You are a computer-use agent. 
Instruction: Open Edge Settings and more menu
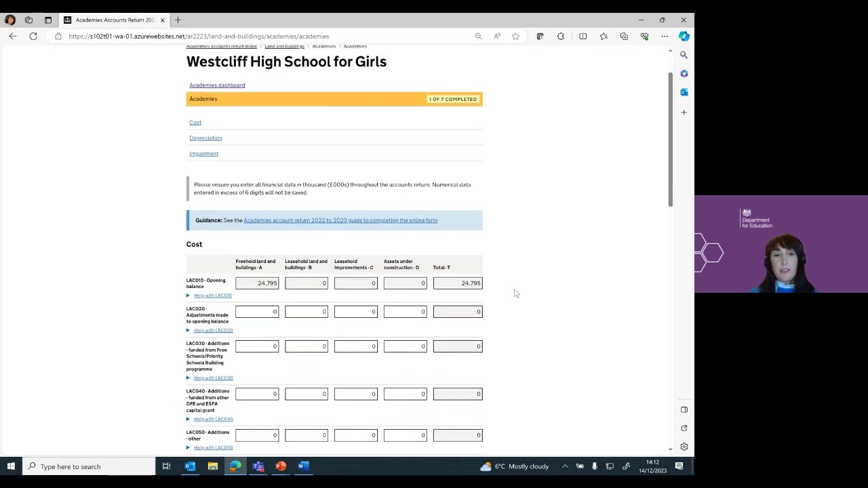click(x=665, y=36)
